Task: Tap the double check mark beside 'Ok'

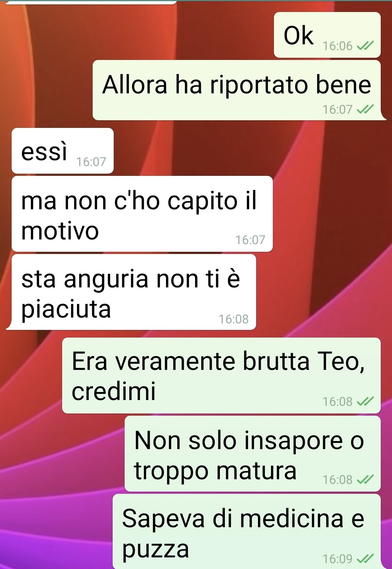Action: [x=365, y=46]
